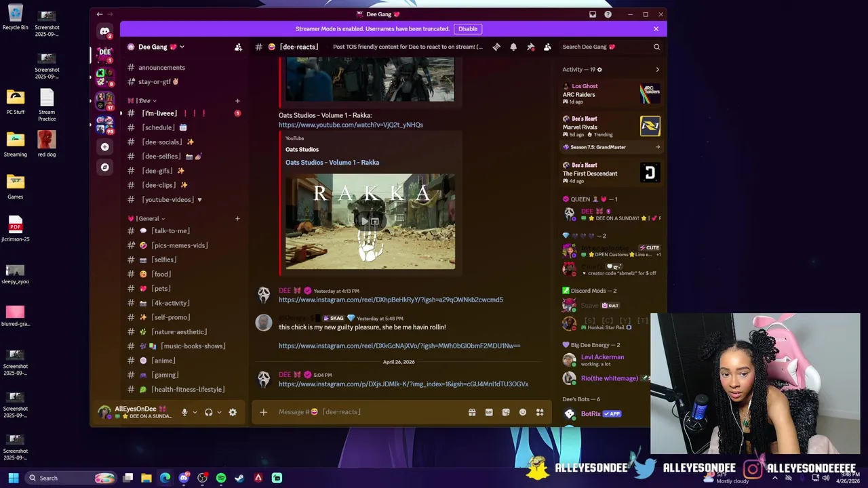The height and width of the screenshot is (488, 868).
Task: Open Discord help question mark icon
Action: click(x=608, y=14)
